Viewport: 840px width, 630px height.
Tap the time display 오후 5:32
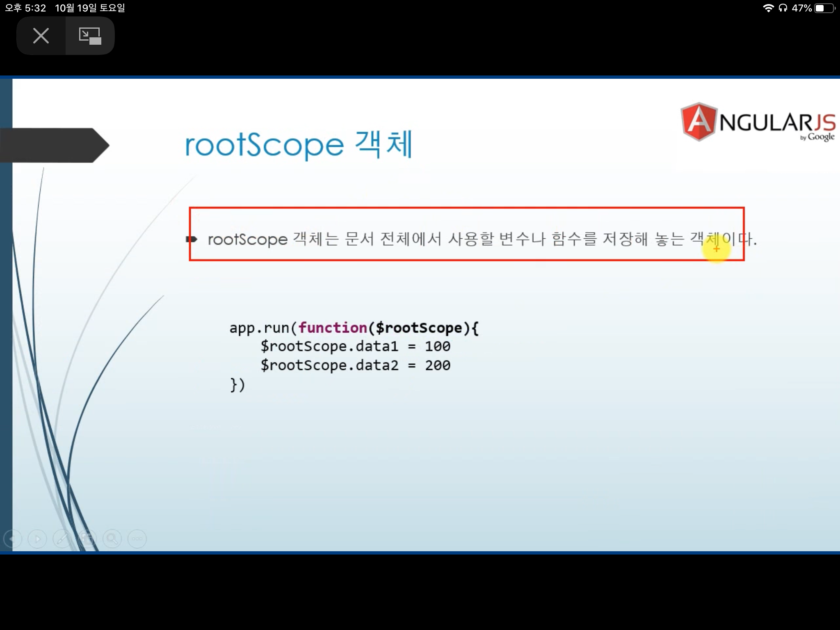click(x=25, y=8)
